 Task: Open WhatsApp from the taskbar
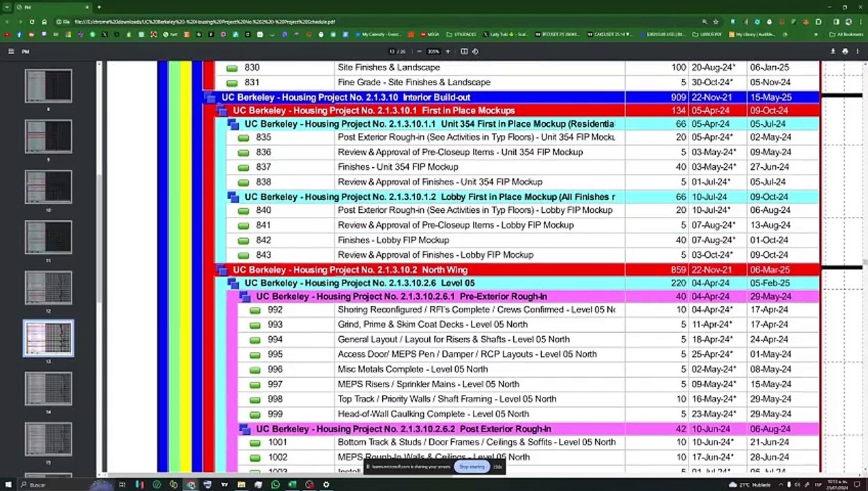tap(275, 485)
